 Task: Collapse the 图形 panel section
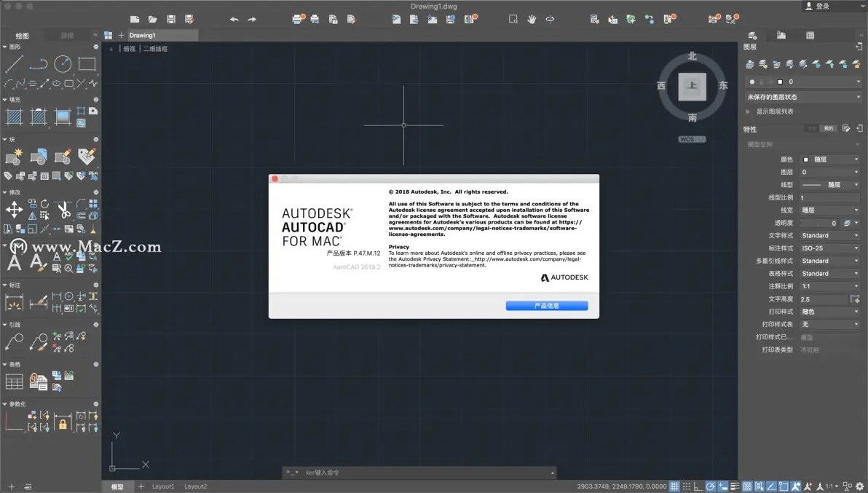5,47
